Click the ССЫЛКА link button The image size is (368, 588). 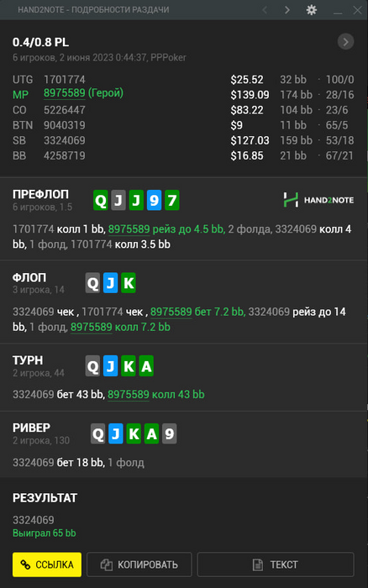pyautogui.click(x=47, y=564)
